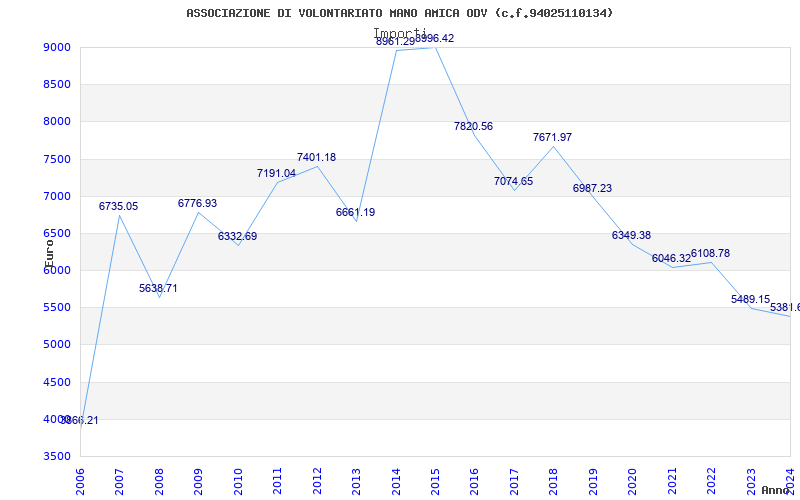Select the data label 6776.93
Viewport: 800px width, 500px height.
click(x=197, y=204)
